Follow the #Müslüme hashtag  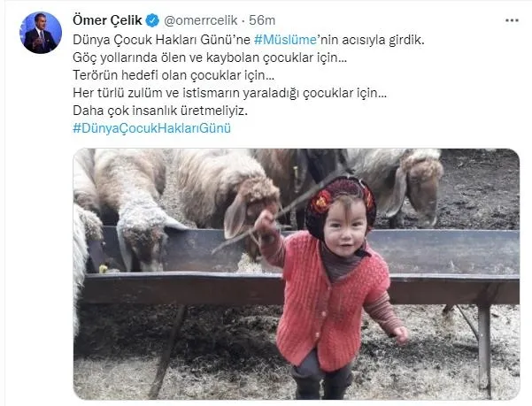[285, 40]
